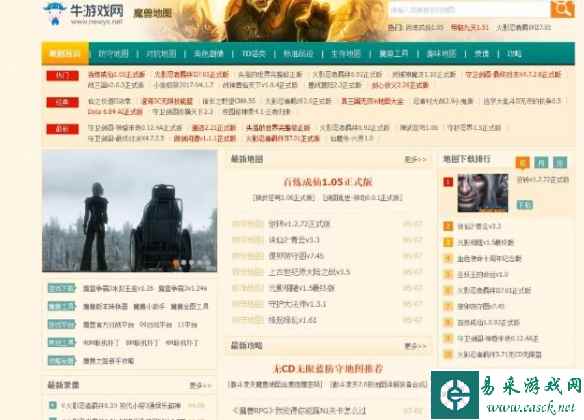Expand 更多>> beside 最新攻略 heading
This screenshot has height=420, width=584.
415,346
